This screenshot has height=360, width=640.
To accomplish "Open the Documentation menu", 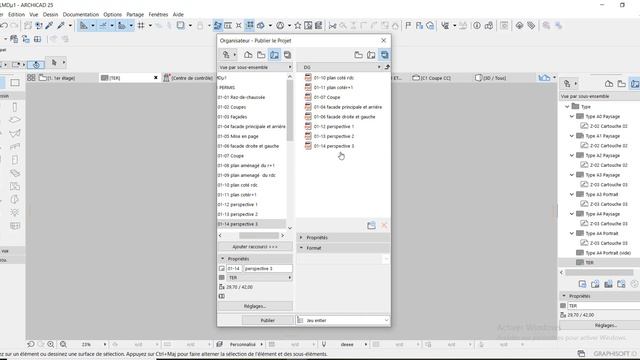I will tap(80, 14).
